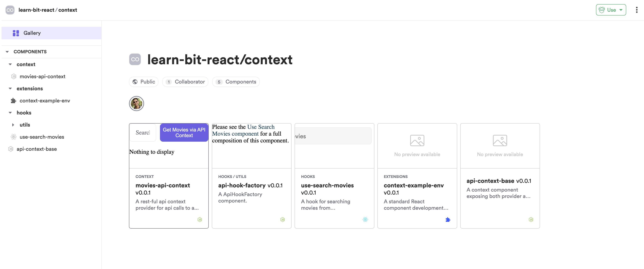Open movies-api-context card title
The image size is (644, 269).
click(x=162, y=185)
